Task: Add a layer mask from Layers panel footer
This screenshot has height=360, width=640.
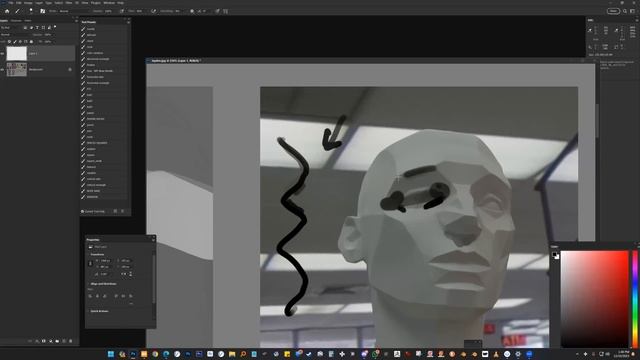Action: coord(44,341)
